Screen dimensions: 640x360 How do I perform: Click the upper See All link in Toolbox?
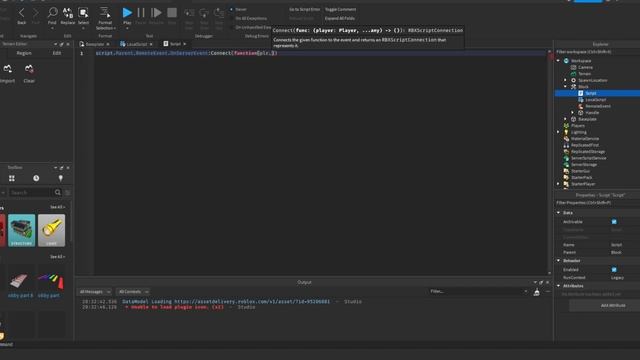click(x=57, y=207)
